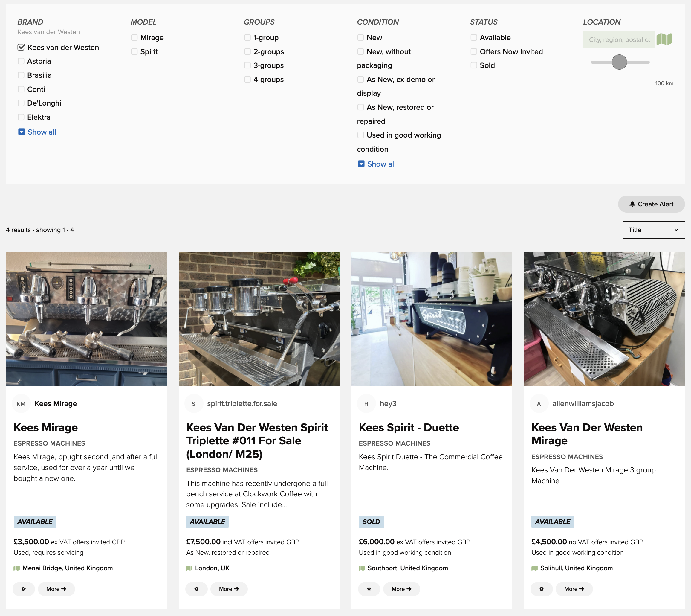
Task: Check the New condition filter
Action: click(360, 38)
